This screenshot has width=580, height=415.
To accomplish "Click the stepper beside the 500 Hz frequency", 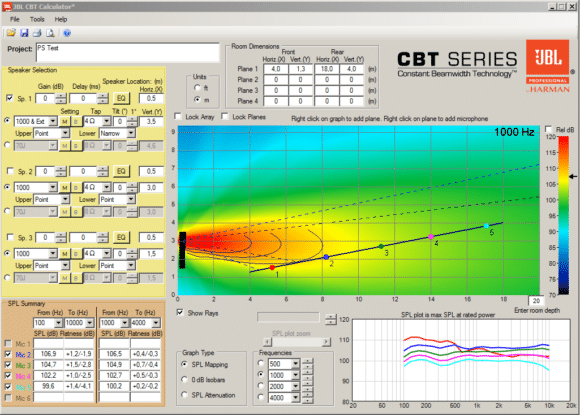I will point(307,364).
